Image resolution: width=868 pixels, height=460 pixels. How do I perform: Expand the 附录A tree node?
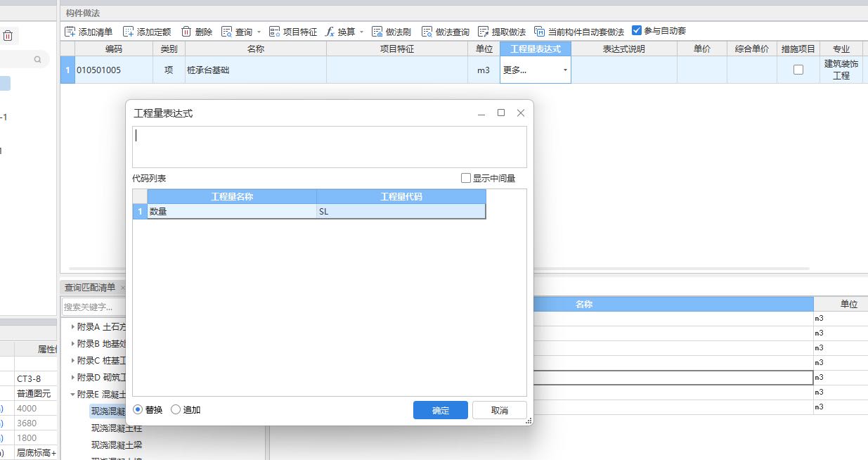72,327
